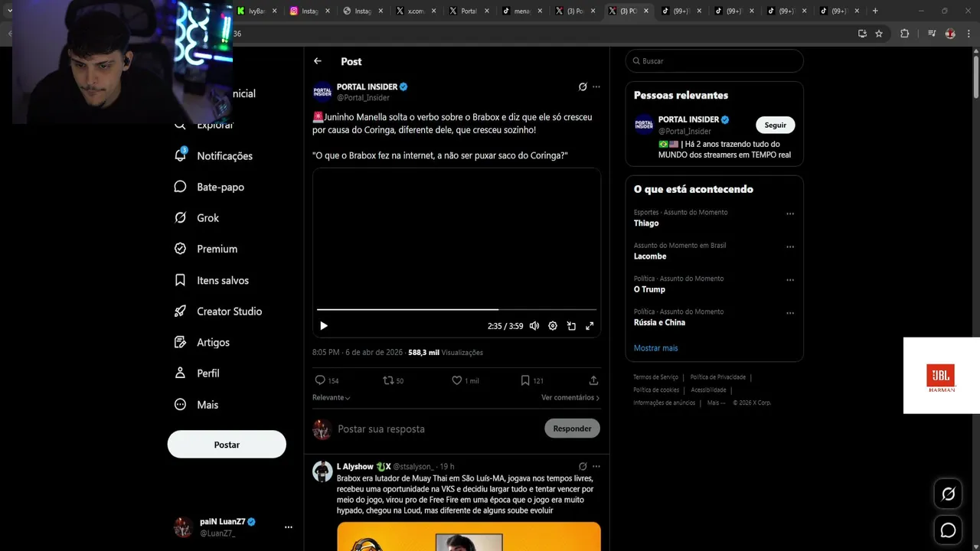Click the Buscar search field

click(714, 61)
